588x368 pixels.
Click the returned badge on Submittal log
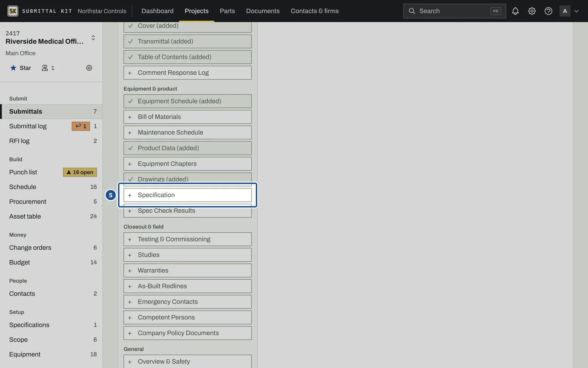tap(81, 126)
